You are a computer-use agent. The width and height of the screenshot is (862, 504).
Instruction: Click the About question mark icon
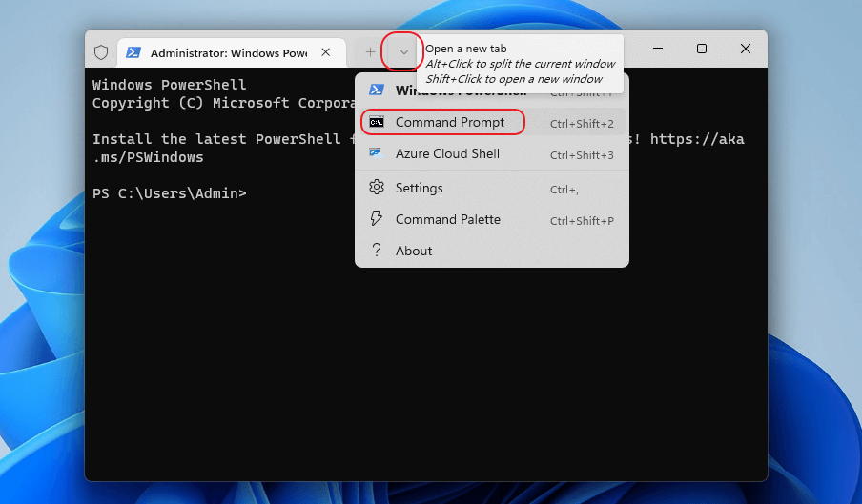tap(377, 251)
